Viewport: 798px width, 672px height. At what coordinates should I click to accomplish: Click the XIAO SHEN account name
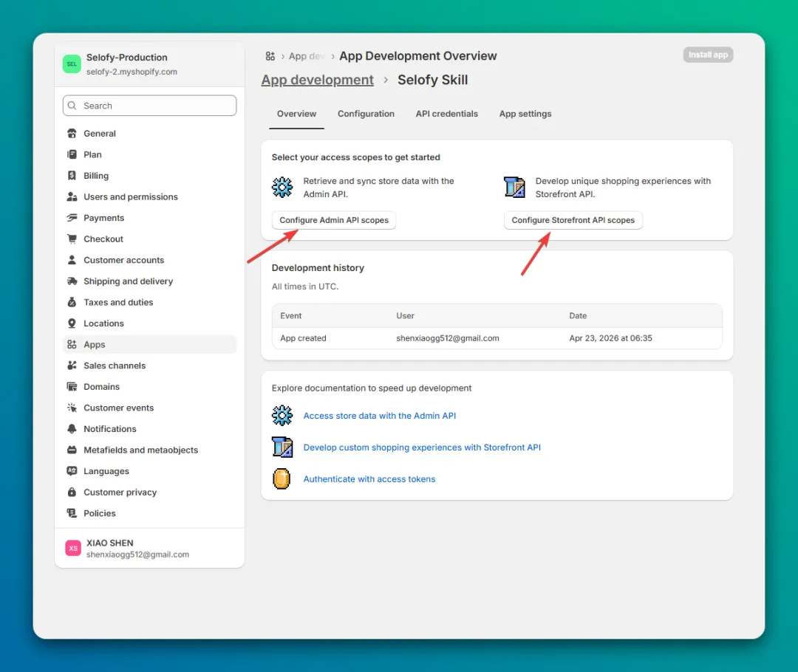coord(110,543)
